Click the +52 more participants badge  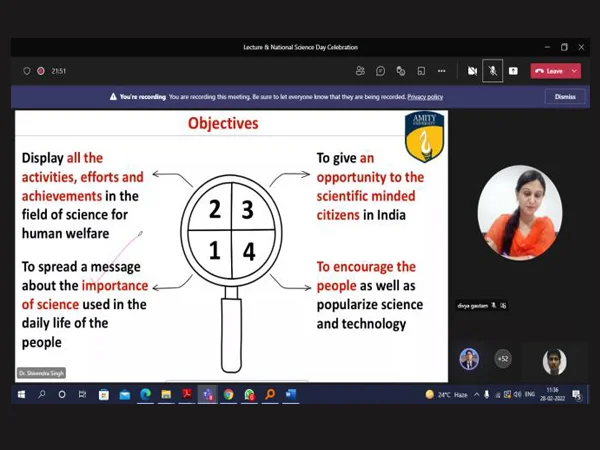coord(502,359)
